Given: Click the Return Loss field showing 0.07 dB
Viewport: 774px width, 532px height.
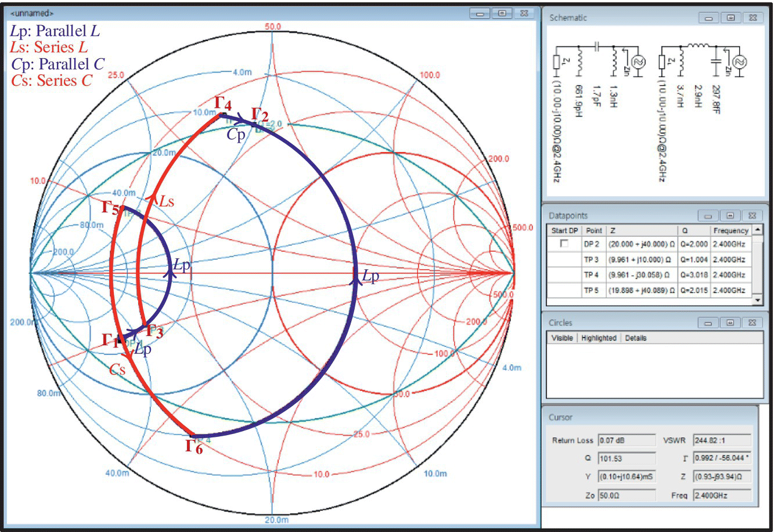Looking at the screenshot, I should coord(626,440).
